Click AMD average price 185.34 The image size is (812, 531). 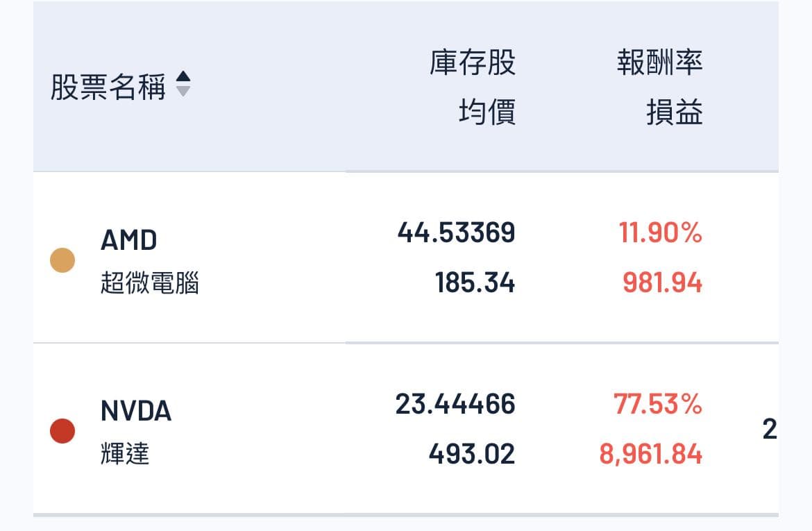point(475,283)
